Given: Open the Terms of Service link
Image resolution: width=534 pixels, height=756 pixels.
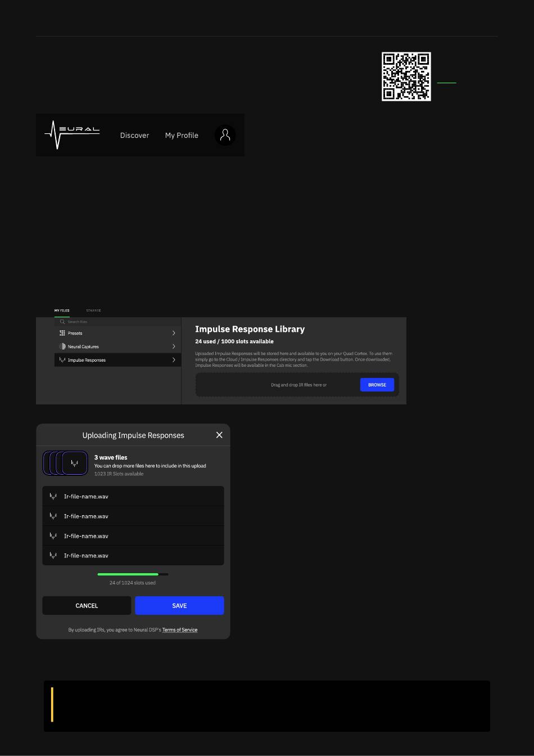Looking at the screenshot, I should (x=179, y=629).
